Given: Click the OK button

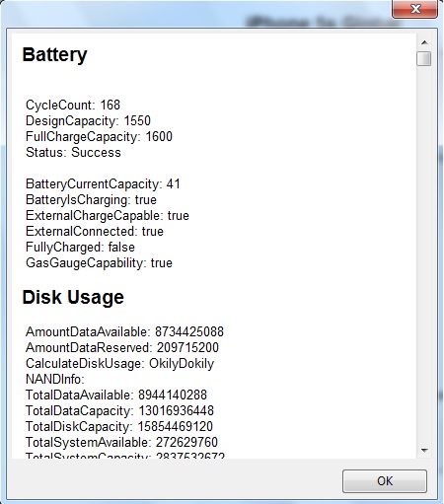Looking at the screenshot, I should tap(385, 481).
